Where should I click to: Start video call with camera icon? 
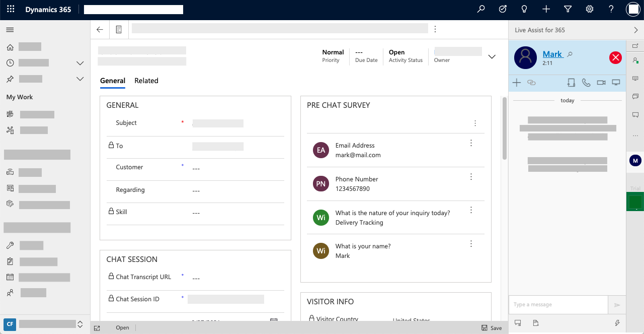point(601,82)
